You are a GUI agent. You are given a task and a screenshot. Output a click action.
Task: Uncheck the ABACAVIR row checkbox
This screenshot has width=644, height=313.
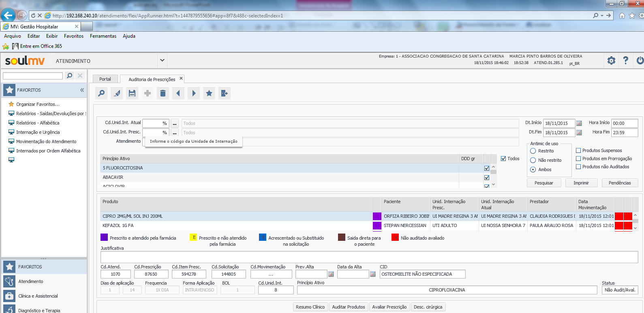pos(487,178)
